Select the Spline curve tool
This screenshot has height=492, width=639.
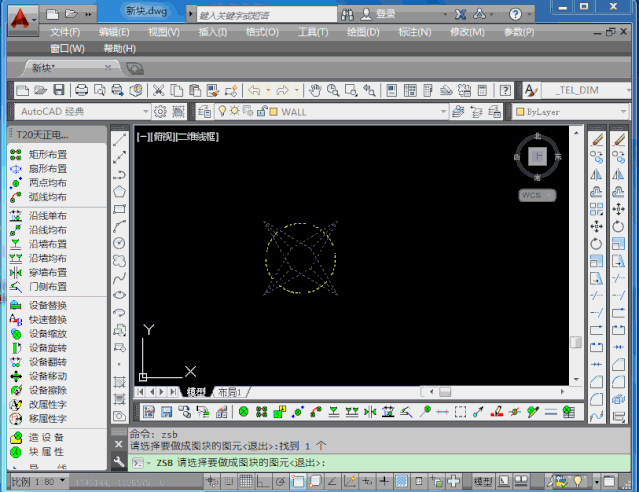tap(119, 278)
